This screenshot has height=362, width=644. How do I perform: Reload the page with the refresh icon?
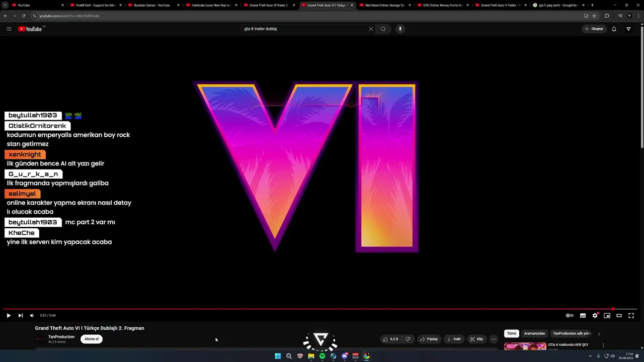tap(23, 16)
